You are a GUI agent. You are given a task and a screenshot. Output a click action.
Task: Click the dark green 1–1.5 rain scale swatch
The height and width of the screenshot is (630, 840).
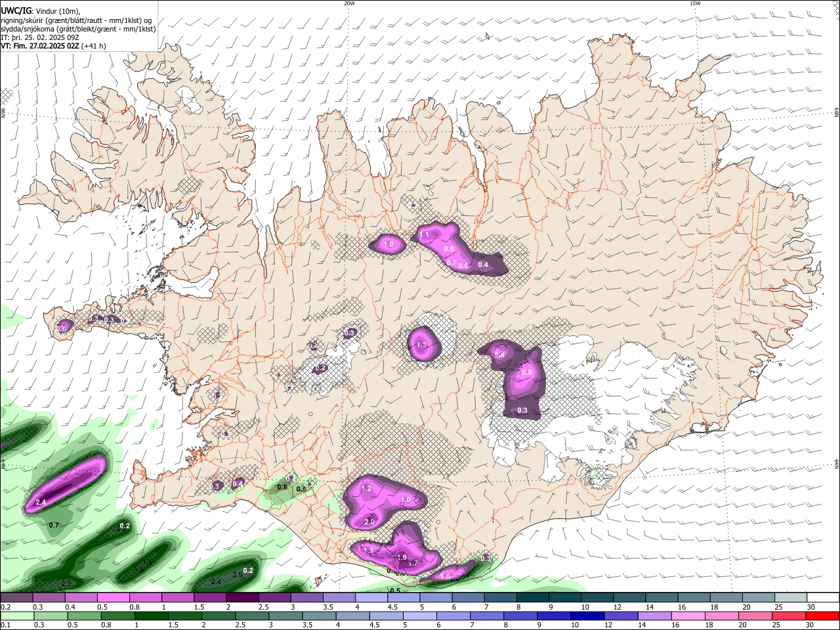click(151, 616)
